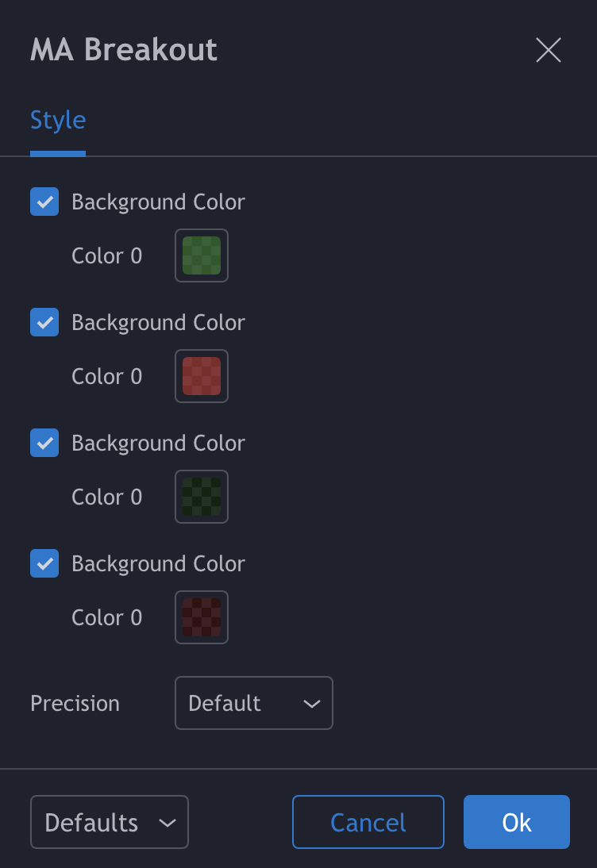Confirm settings with the Ok button

coord(517,823)
